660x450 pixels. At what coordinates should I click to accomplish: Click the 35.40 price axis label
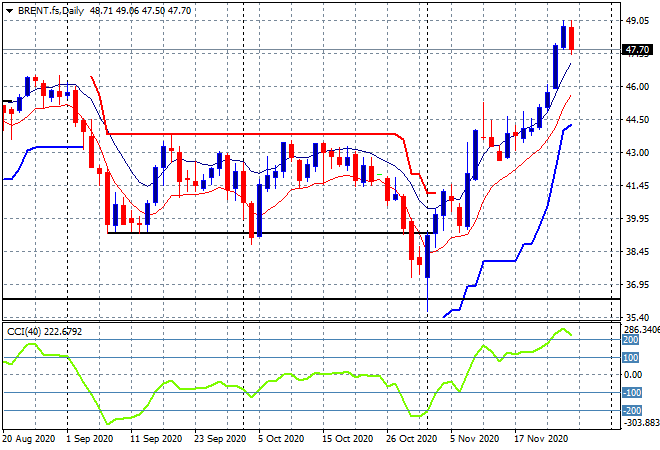pos(637,317)
